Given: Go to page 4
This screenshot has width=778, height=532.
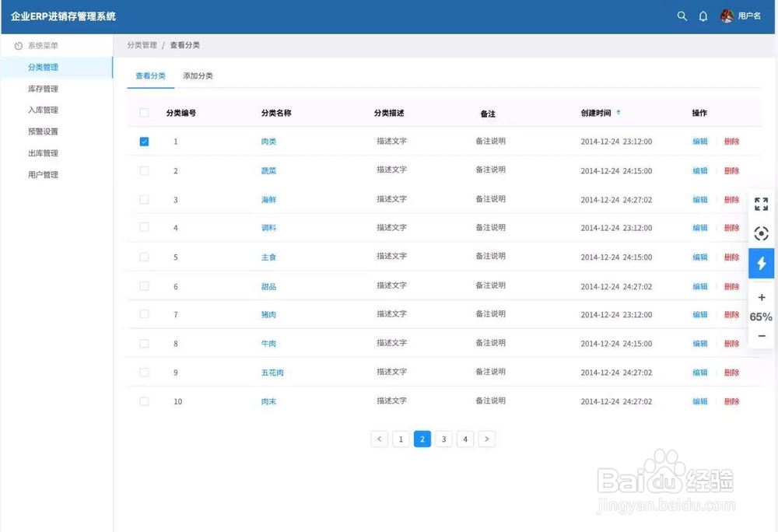Looking at the screenshot, I should [465, 439].
